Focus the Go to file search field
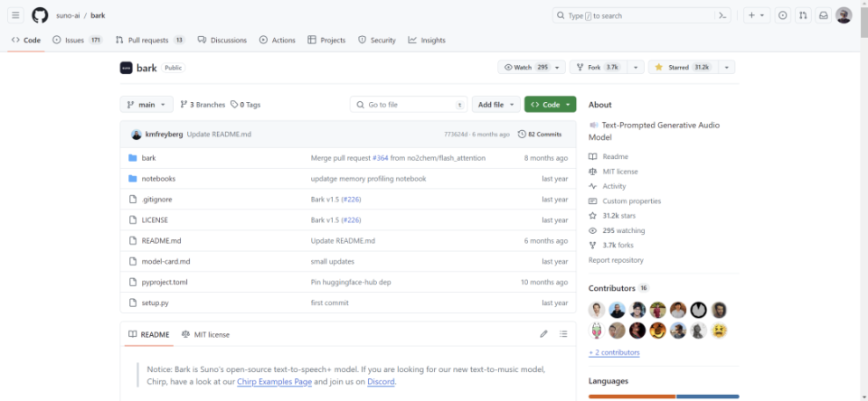The width and height of the screenshot is (868, 401). click(410, 105)
